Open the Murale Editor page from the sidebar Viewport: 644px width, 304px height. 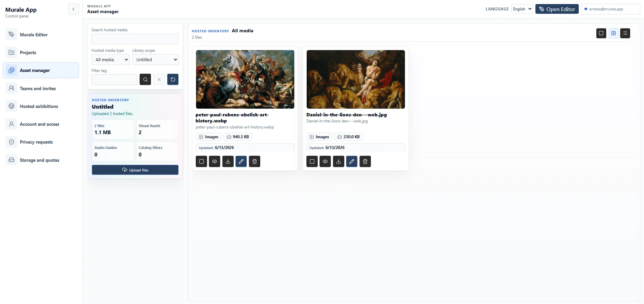[41, 35]
